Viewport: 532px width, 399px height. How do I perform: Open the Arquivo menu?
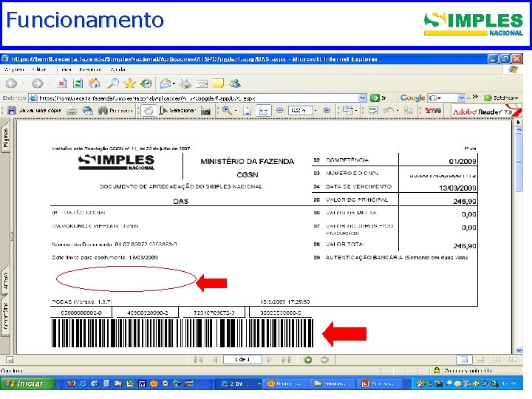[x=14, y=69]
